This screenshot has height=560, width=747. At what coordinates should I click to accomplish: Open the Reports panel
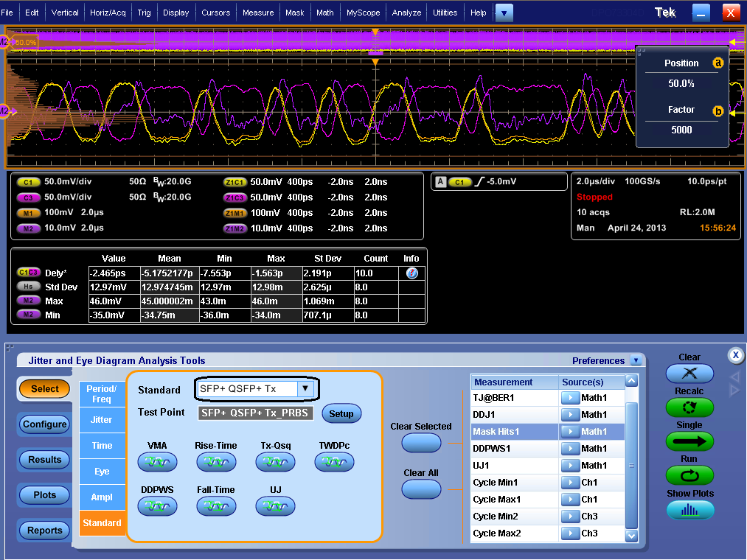pyautogui.click(x=44, y=530)
